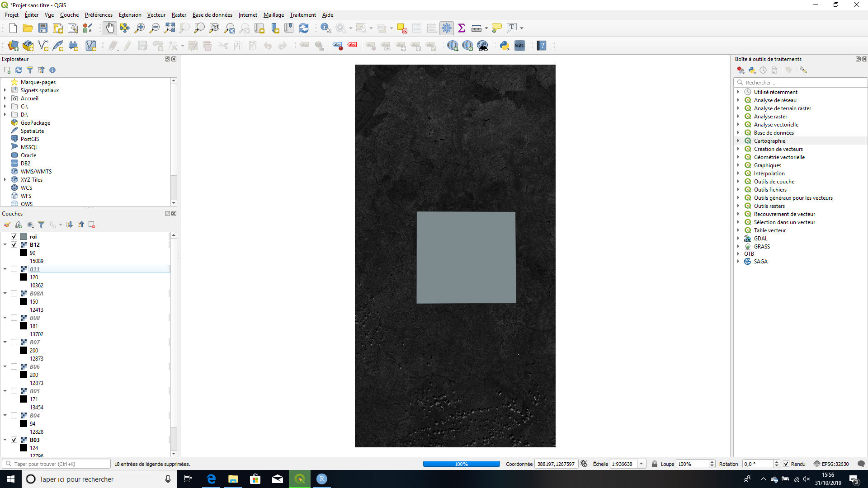Collapse the B12 layer legend
Viewport: 868px width, 488px height.
[5, 245]
